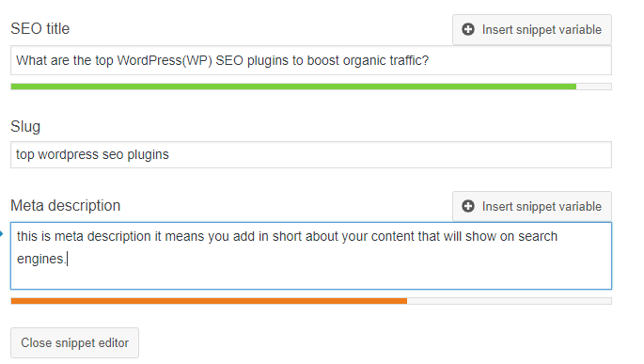Click the orange meta description length bar
Viewport: 644px width, 364px height.
point(209,301)
